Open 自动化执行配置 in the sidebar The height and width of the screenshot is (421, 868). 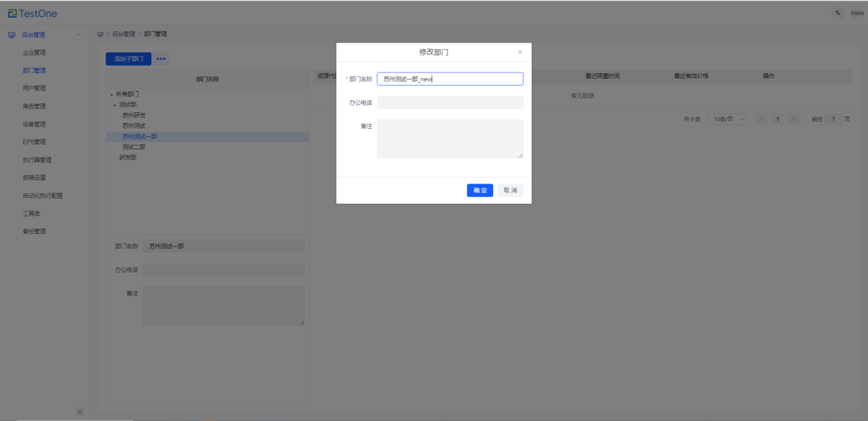point(42,196)
